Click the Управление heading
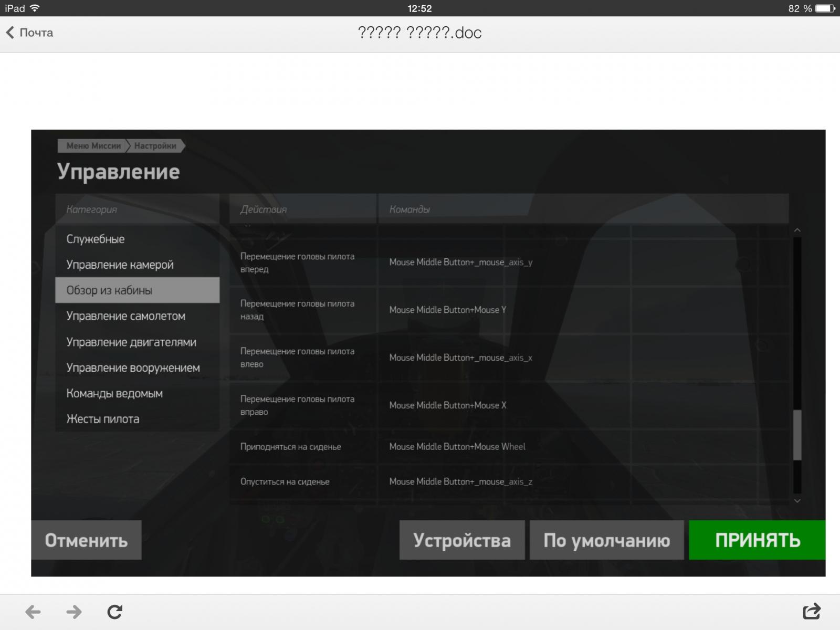Image resolution: width=840 pixels, height=630 pixels. (119, 172)
